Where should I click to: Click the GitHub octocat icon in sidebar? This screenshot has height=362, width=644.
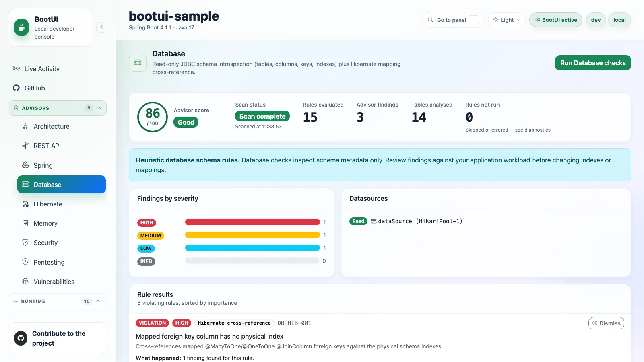click(x=16, y=88)
